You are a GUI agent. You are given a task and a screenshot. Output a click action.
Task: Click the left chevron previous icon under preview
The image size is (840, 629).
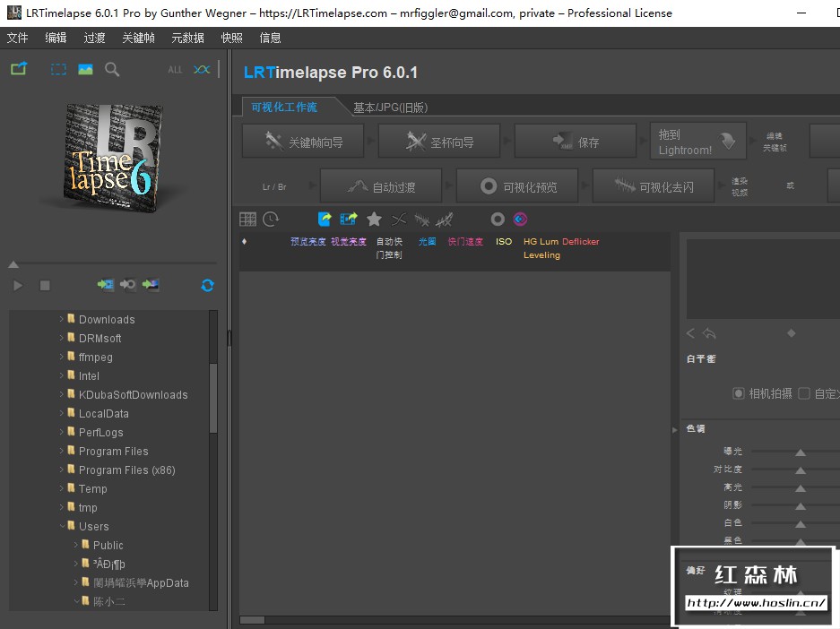click(x=690, y=333)
